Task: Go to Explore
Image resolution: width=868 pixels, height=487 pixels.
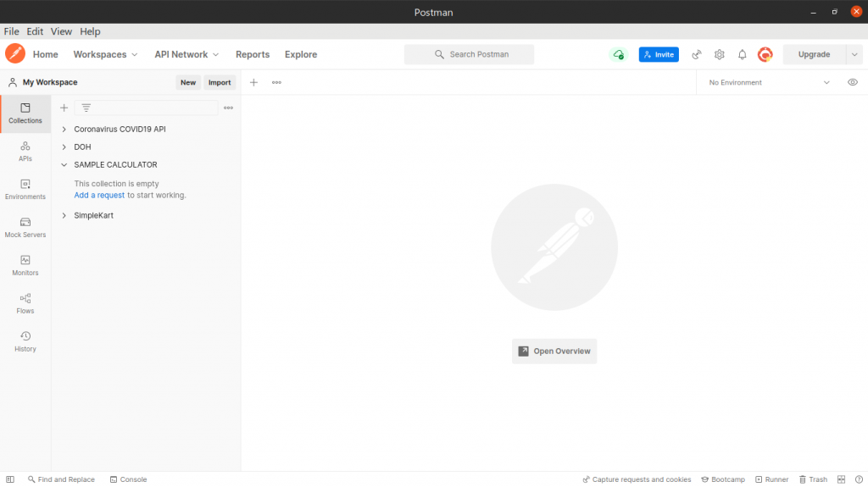Action: click(x=301, y=54)
